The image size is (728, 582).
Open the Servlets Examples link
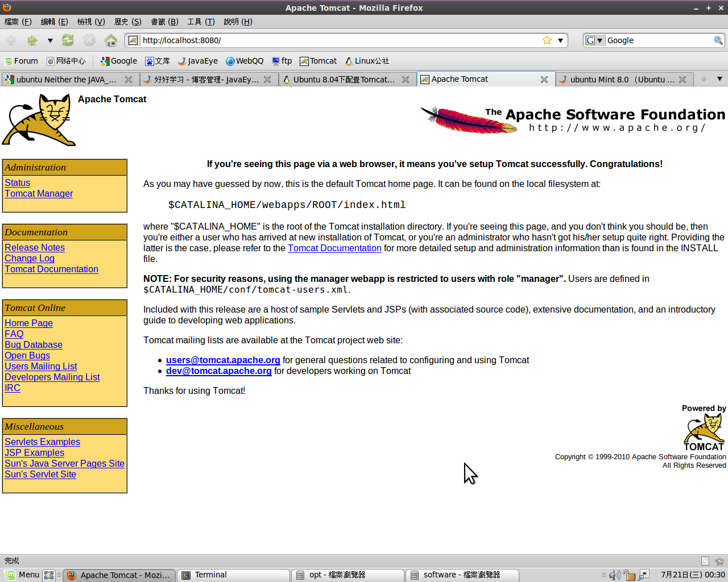click(42, 442)
